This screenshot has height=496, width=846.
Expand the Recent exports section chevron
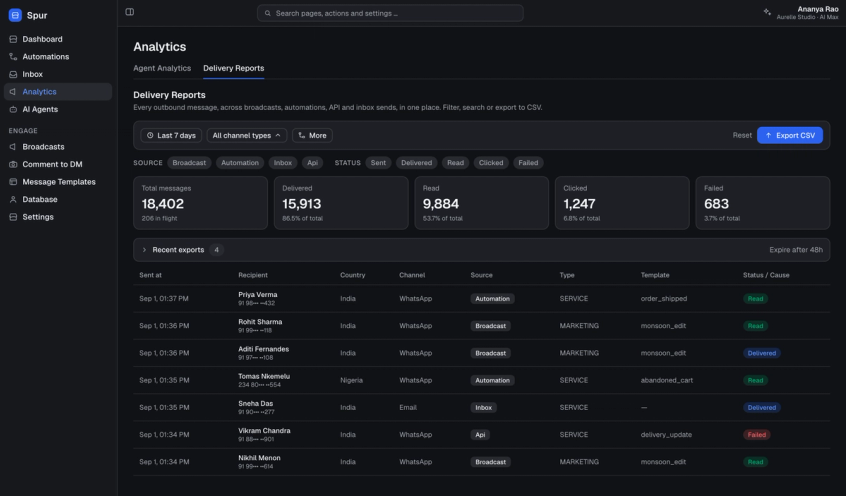[144, 250]
